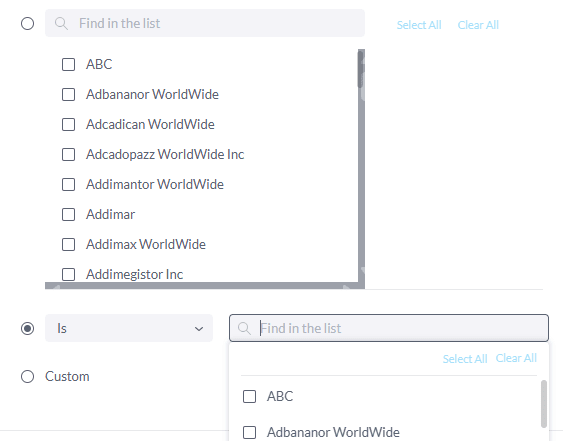Click the search icon in the lower Find field

pyautogui.click(x=244, y=328)
